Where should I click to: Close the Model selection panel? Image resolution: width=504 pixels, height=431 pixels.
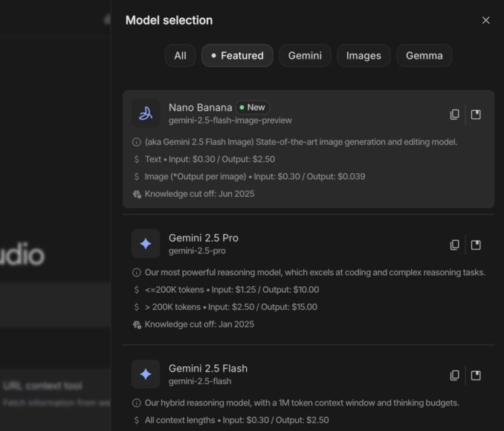coord(485,20)
